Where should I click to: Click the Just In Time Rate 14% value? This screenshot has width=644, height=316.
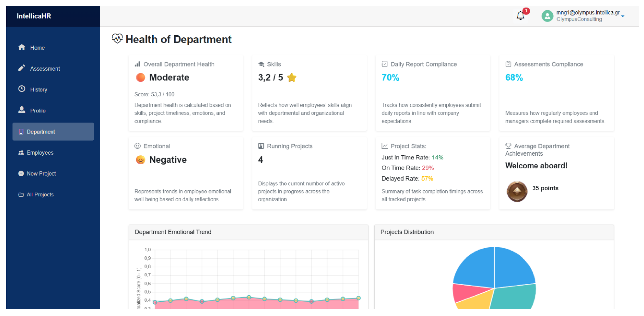pyautogui.click(x=438, y=157)
